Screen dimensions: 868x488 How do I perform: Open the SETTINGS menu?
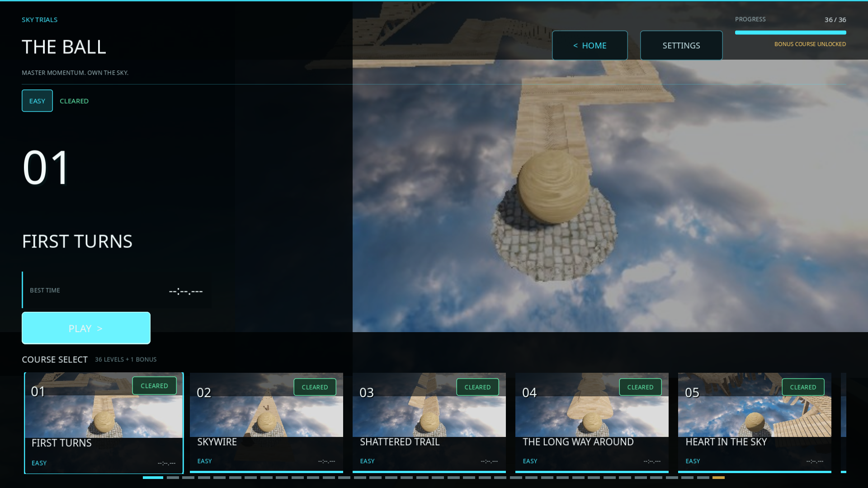pos(681,45)
